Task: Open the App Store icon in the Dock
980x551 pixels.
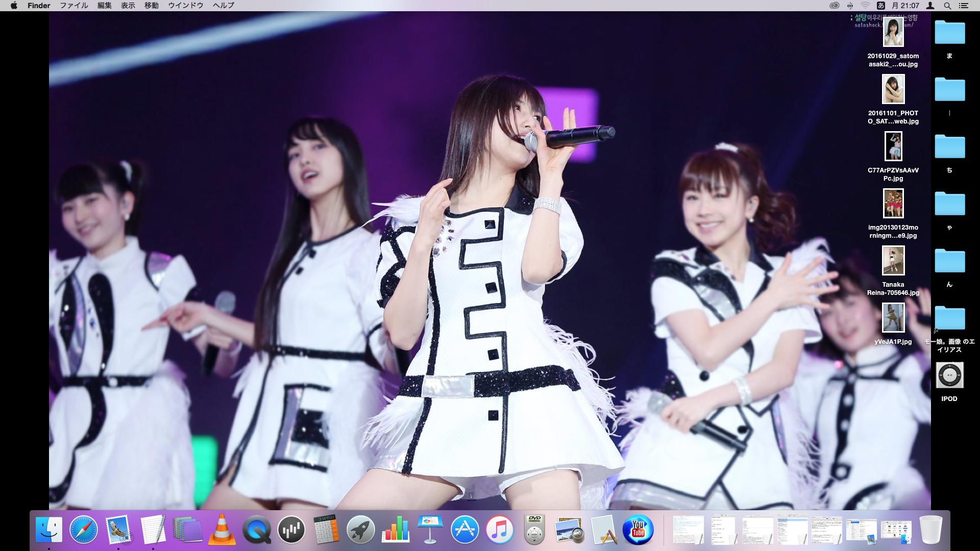Action: (464, 530)
